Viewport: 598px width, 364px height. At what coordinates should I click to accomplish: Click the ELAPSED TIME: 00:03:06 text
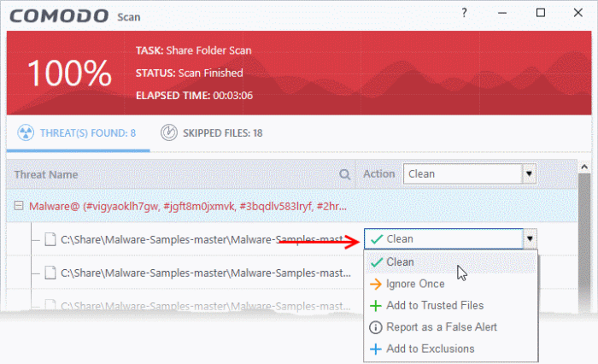point(194,96)
